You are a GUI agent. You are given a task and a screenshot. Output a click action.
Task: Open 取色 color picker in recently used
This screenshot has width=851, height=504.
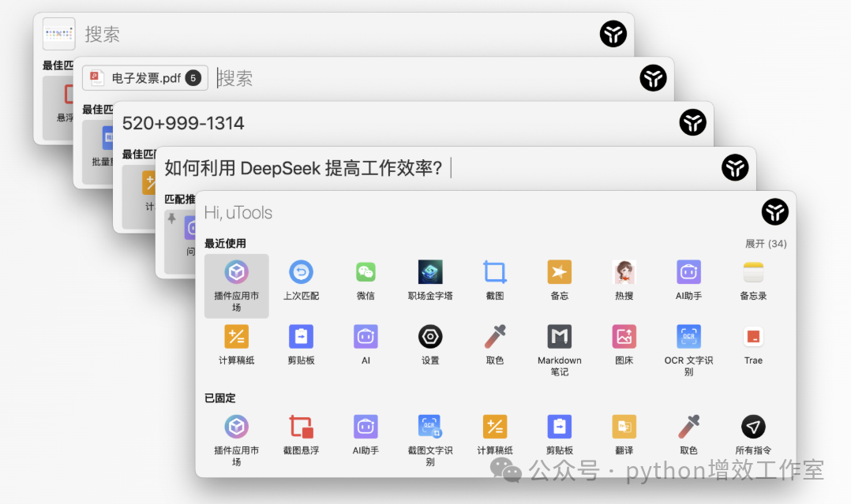pyautogui.click(x=494, y=344)
